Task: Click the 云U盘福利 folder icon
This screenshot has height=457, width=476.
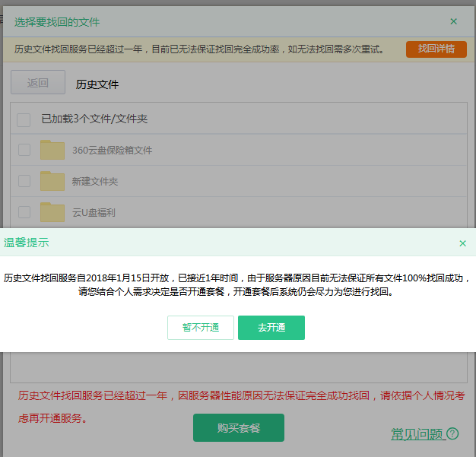Action: 52,212
